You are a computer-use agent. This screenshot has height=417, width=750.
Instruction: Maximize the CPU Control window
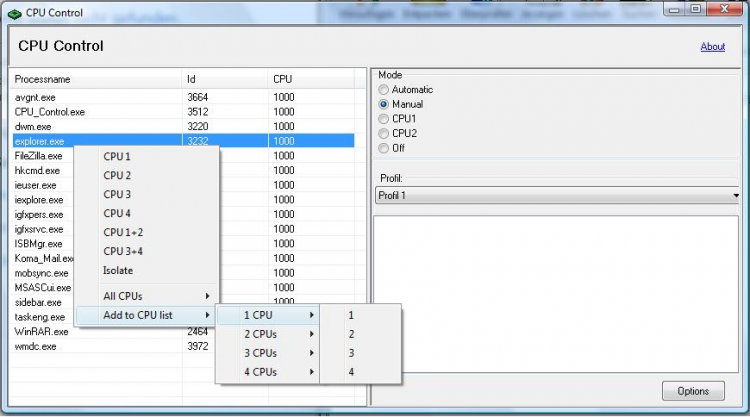[x=695, y=9]
